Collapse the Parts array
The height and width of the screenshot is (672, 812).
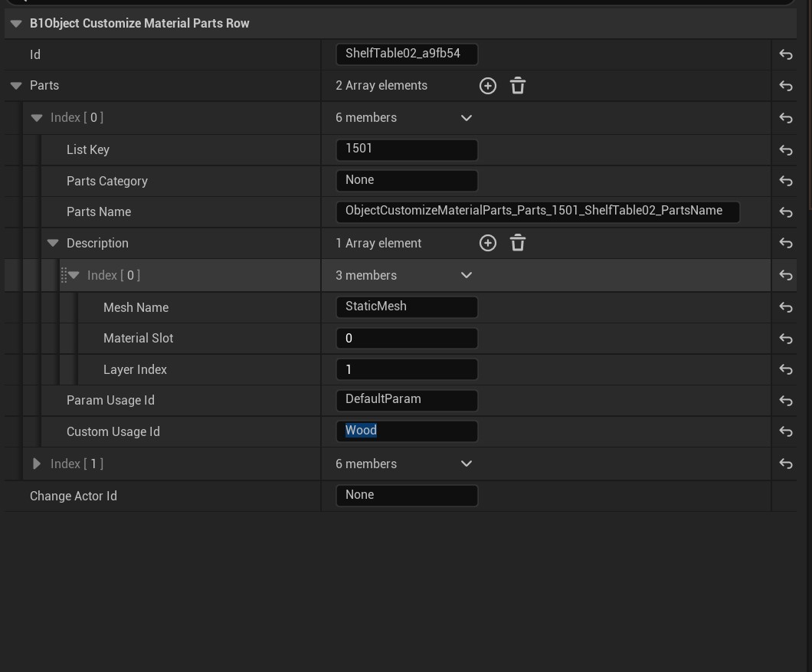16,86
